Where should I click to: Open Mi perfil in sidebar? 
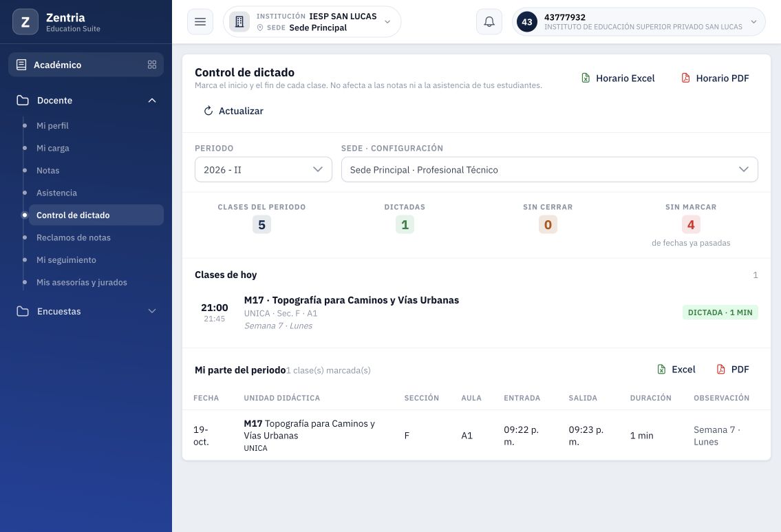pos(52,125)
